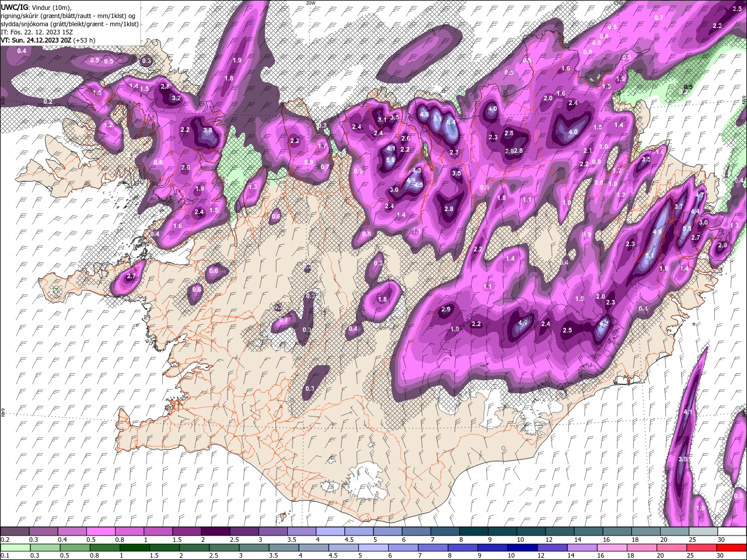Click the pale grey snow swatch between 25 and 30
Image resolution: width=747 pixels, height=560 pixels.
[x=702, y=531]
